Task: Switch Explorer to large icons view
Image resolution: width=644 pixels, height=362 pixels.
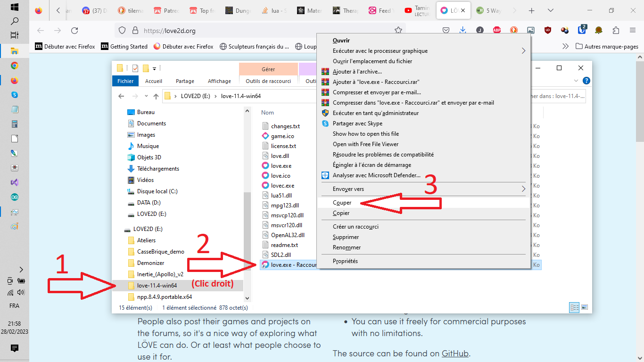Action: [585, 307]
